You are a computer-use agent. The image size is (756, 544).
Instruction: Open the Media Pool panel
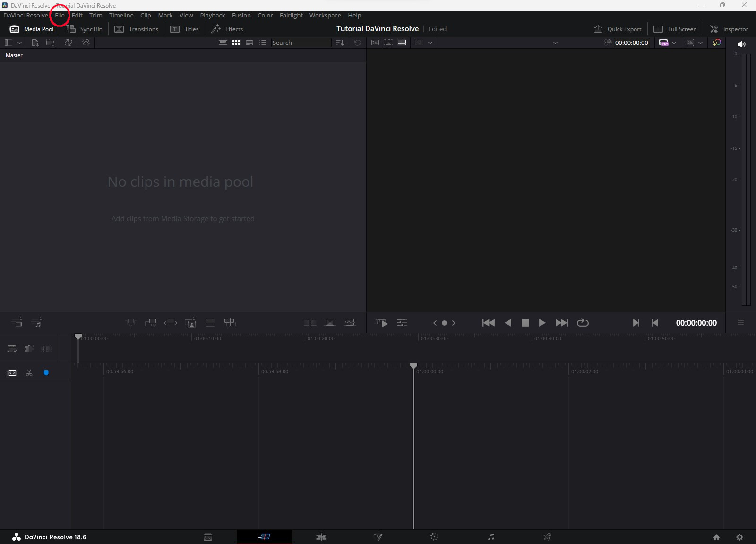[32, 29]
